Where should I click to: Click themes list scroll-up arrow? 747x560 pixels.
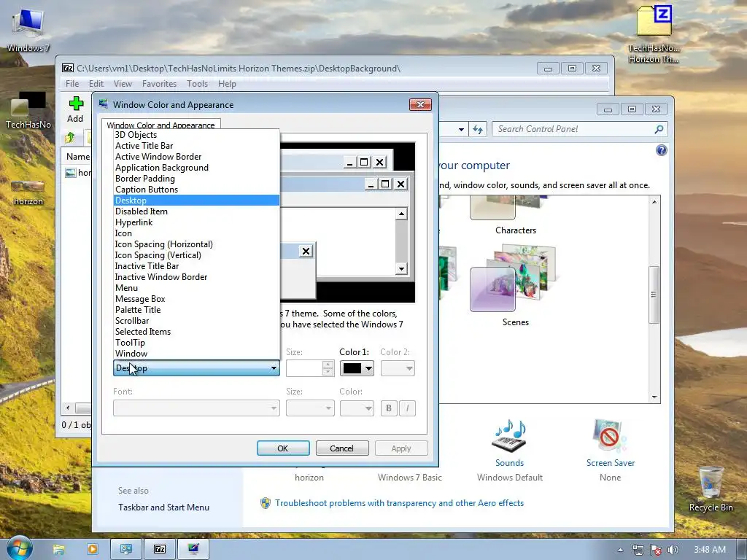pyautogui.click(x=654, y=202)
